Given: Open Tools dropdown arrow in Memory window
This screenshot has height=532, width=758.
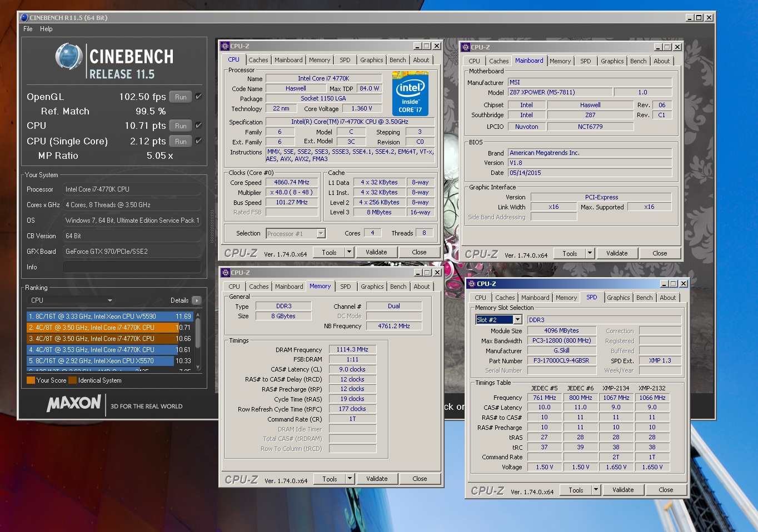Looking at the screenshot, I should tap(350, 479).
